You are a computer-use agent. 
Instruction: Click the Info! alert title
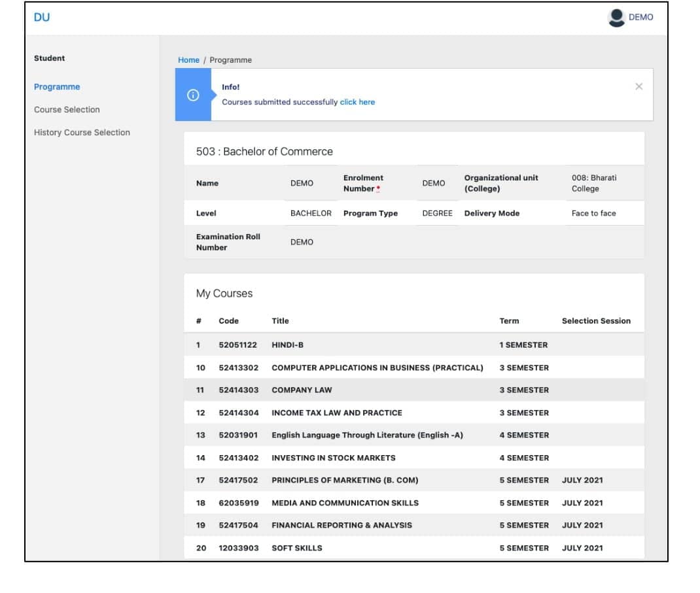231,88
